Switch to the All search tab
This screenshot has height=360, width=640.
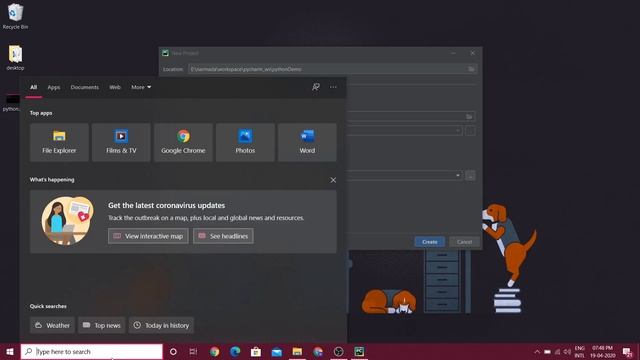coord(33,87)
